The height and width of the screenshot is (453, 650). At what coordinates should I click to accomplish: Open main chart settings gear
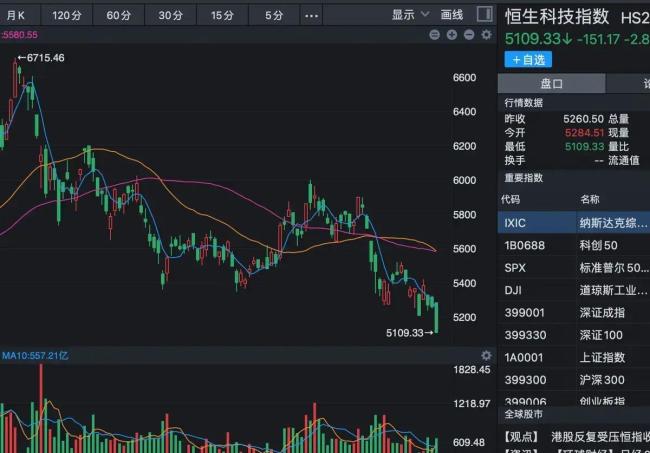click(486, 35)
